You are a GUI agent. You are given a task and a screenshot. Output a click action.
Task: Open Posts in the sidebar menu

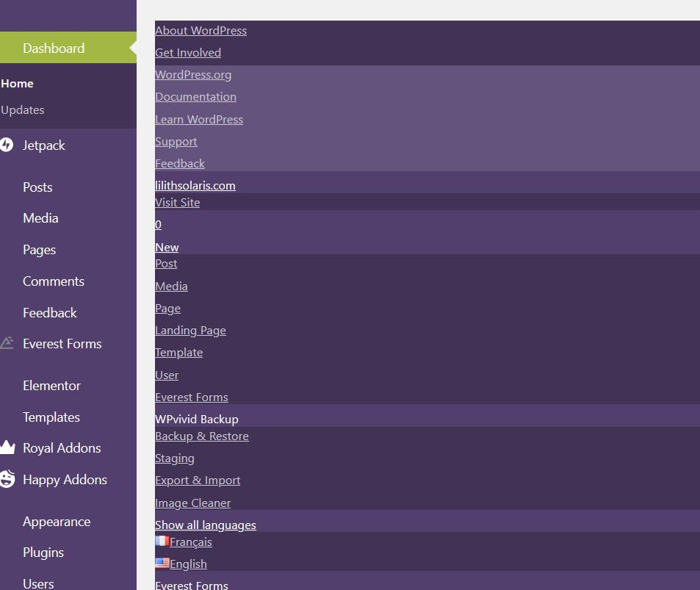(37, 187)
